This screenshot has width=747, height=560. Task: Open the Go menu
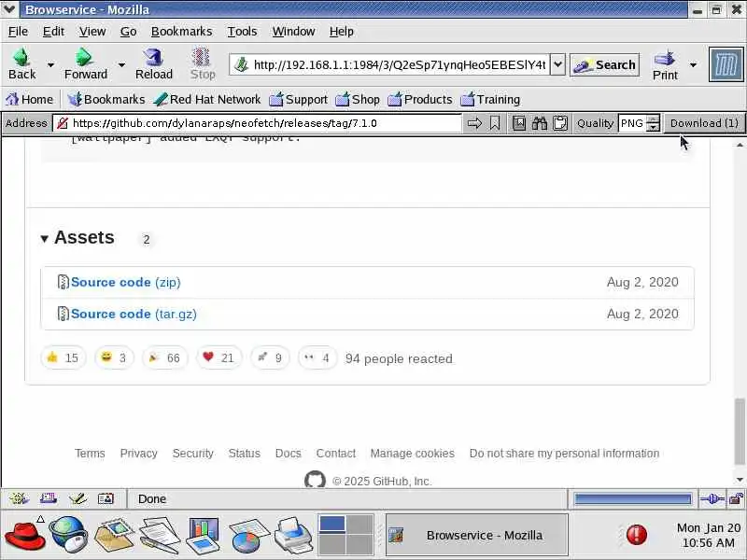128,32
